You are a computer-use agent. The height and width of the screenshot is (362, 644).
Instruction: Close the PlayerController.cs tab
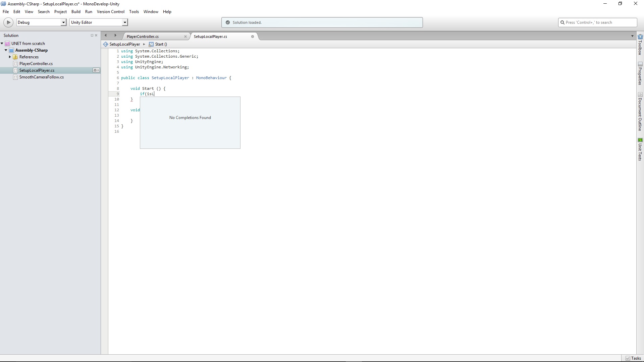point(185,36)
